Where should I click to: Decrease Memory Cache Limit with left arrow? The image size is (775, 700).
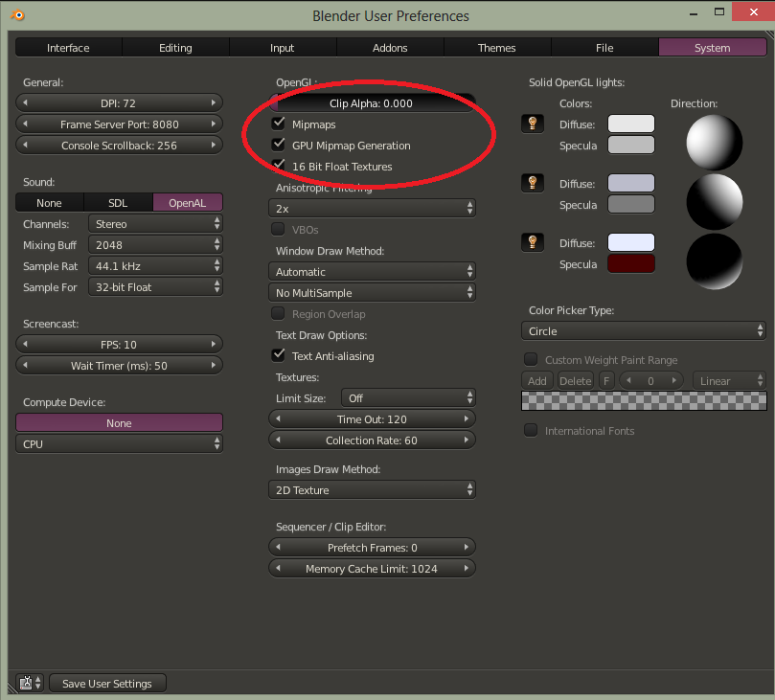click(x=278, y=569)
